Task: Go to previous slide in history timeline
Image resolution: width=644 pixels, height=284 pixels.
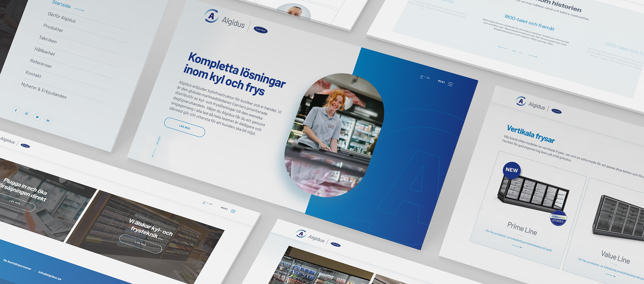Action: pyautogui.click(x=502, y=47)
